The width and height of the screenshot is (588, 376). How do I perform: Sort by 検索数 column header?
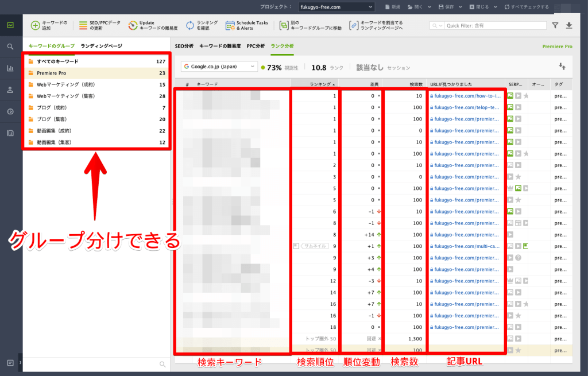405,84
